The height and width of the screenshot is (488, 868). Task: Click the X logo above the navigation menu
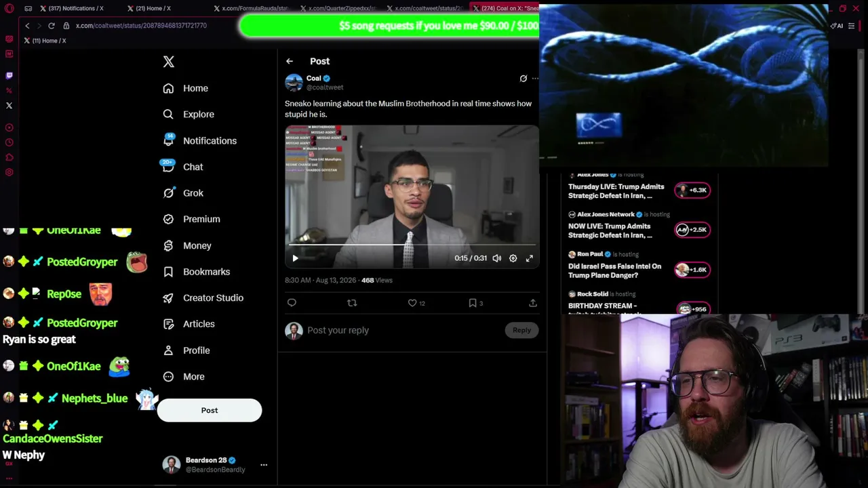tap(169, 62)
